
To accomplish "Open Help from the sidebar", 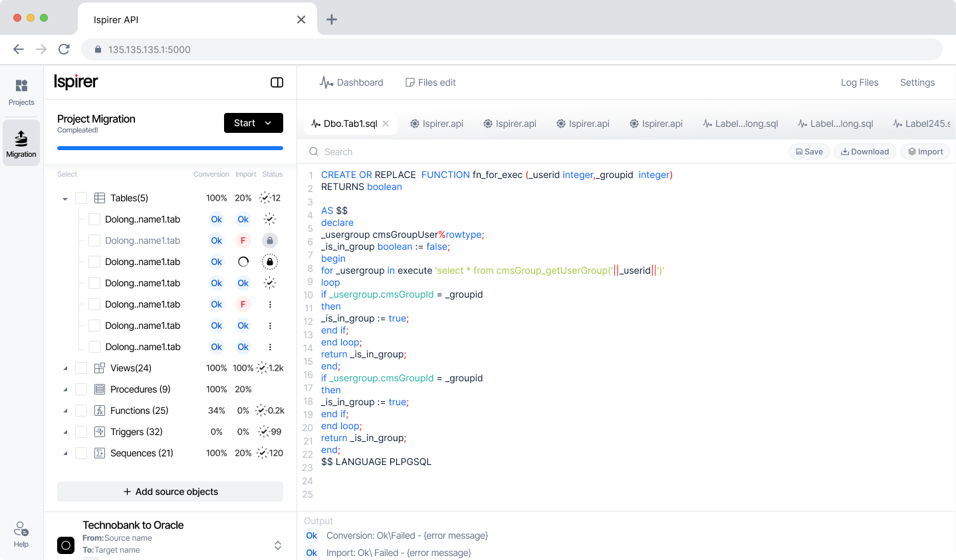I will coord(21,534).
